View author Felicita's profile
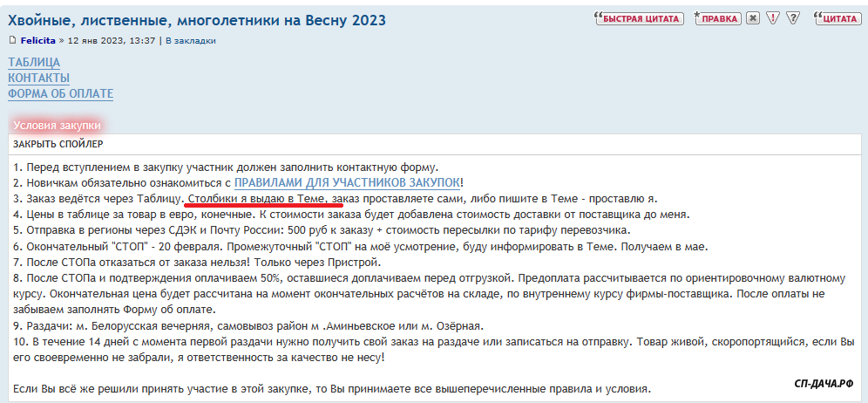 40,40
